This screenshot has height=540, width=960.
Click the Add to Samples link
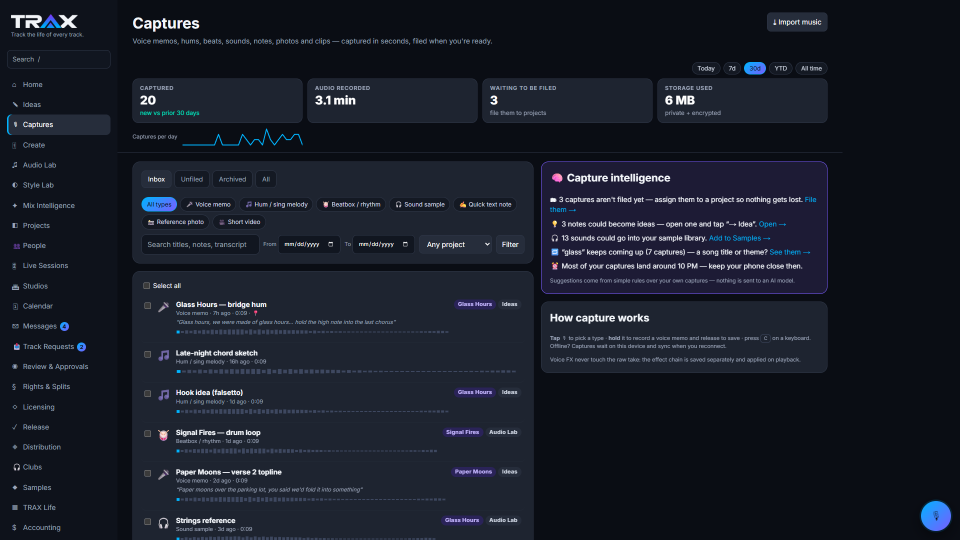pyautogui.click(x=739, y=238)
